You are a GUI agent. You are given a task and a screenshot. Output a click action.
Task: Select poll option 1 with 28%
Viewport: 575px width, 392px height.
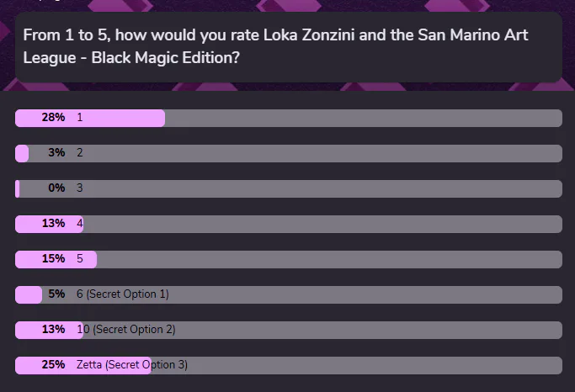(x=289, y=118)
